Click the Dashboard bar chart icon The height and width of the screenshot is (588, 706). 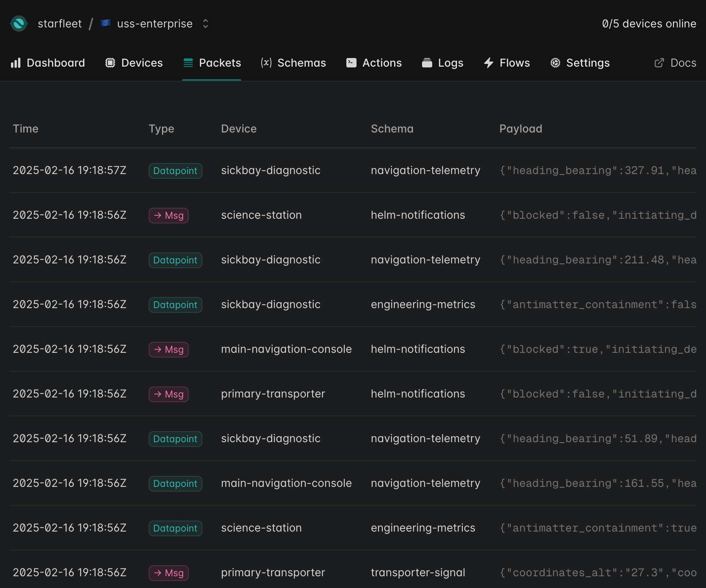point(16,63)
